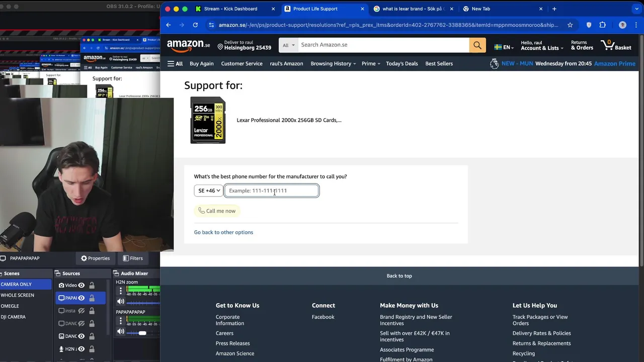Image resolution: width=644 pixels, height=362 pixels.
Task: Open OBS source Properties gear button
Action: [95, 258]
